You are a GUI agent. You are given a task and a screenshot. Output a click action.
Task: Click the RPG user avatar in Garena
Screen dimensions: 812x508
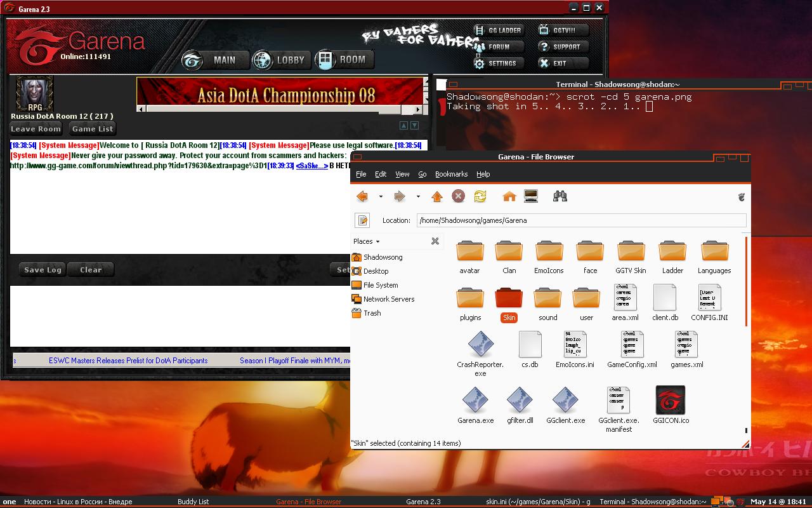34,93
